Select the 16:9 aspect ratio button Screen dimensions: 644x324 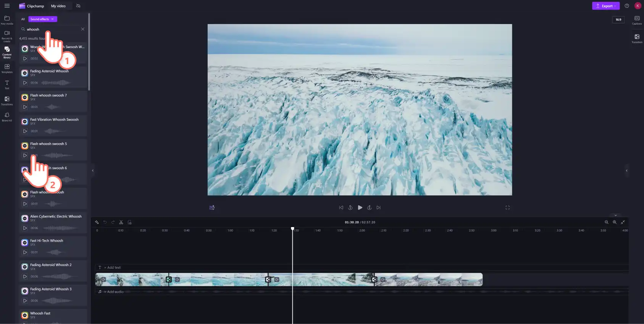point(618,19)
